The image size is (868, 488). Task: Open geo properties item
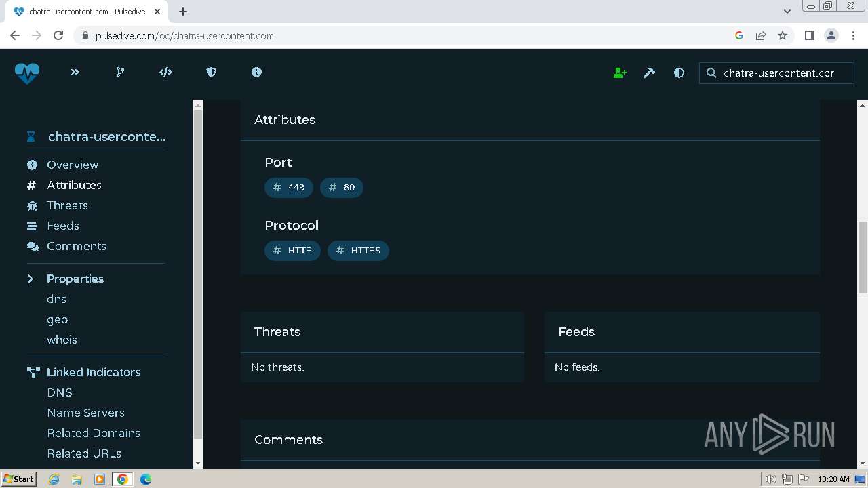[x=57, y=319]
